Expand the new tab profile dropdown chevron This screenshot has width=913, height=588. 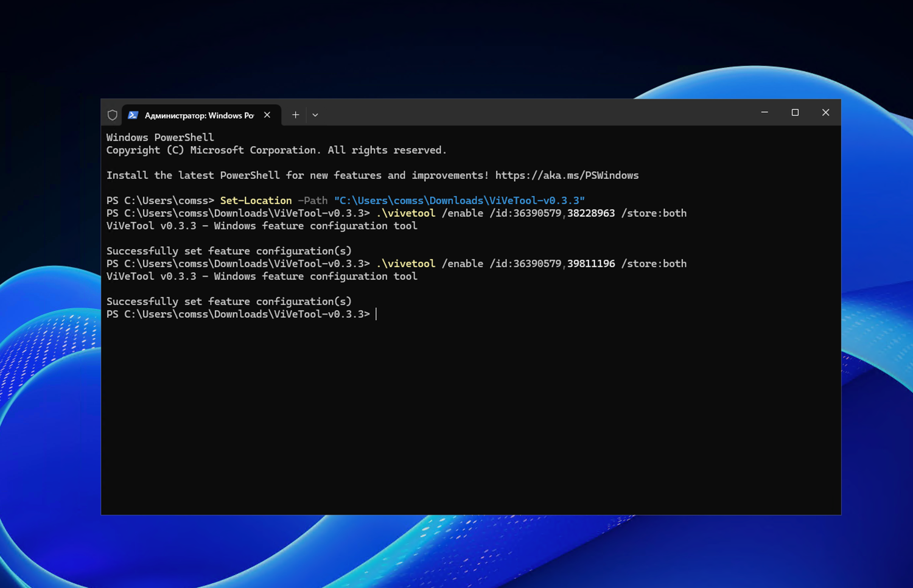click(x=315, y=115)
